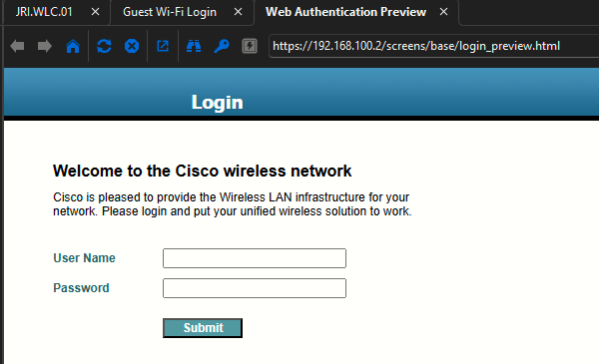The width and height of the screenshot is (599, 364).
Task: Focus the Password field
Action: [x=255, y=288]
